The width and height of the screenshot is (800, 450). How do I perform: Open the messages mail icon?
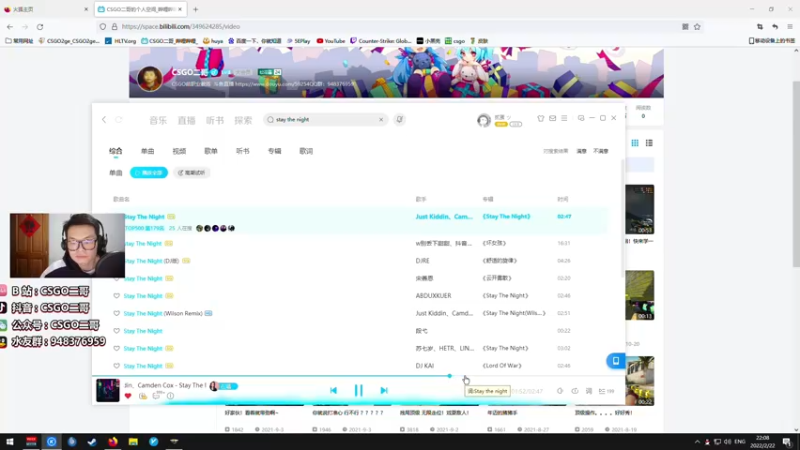(x=553, y=118)
